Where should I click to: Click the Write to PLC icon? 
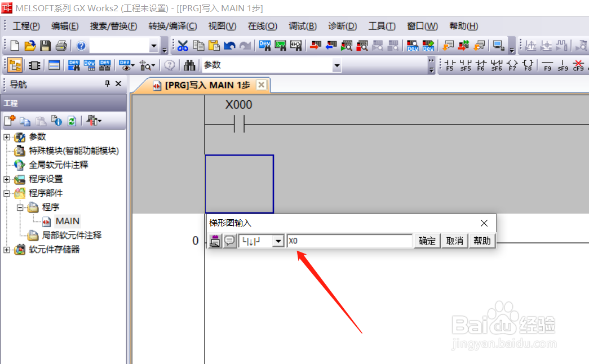[315, 46]
